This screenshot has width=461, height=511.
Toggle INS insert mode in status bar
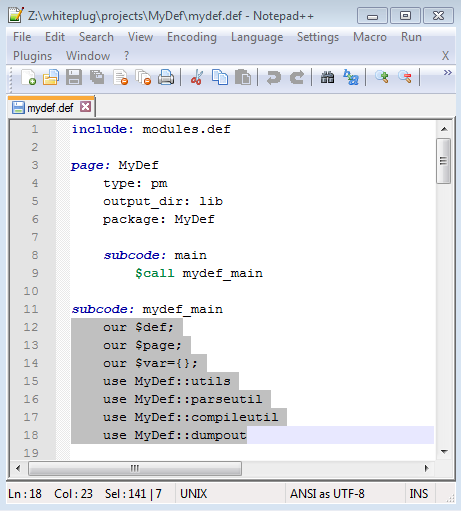(419, 494)
